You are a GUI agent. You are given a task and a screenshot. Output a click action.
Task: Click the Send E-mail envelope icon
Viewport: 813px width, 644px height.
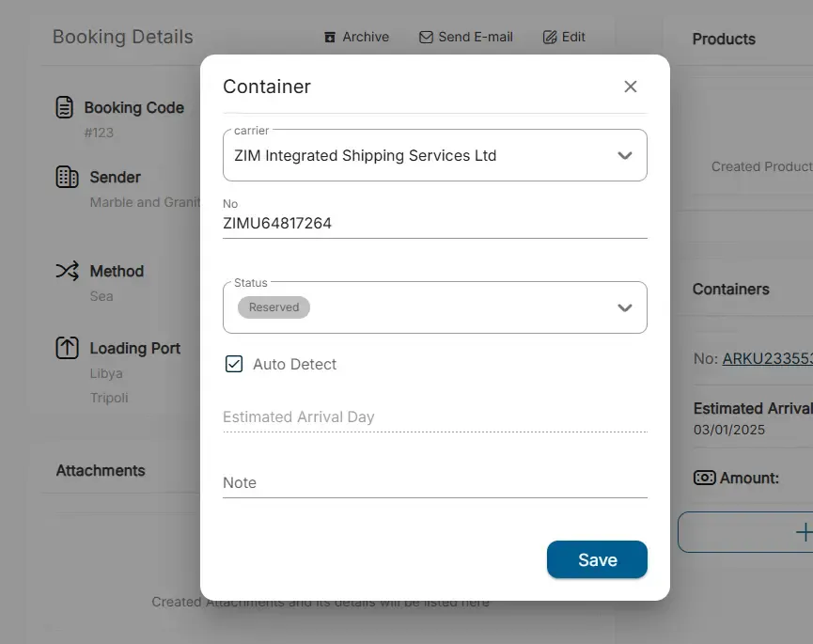pyautogui.click(x=426, y=38)
